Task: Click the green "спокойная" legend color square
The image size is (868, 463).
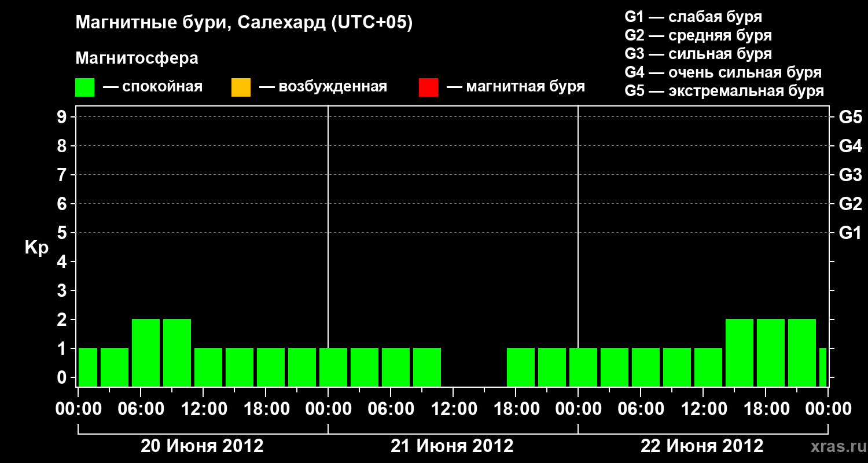Action: 85,87
